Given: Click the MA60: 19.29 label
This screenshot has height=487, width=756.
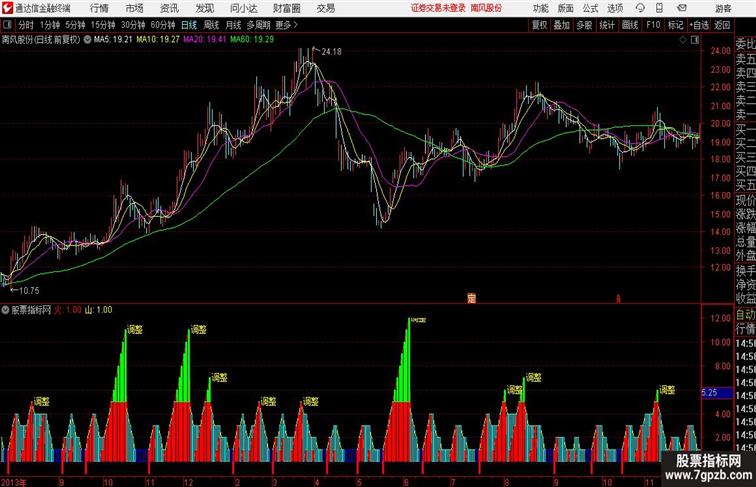Looking at the screenshot, I should (x=252, y=40).
